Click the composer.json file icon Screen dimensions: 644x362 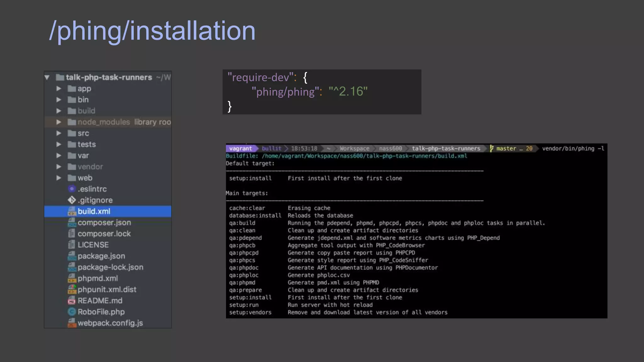tap(72, 222)
